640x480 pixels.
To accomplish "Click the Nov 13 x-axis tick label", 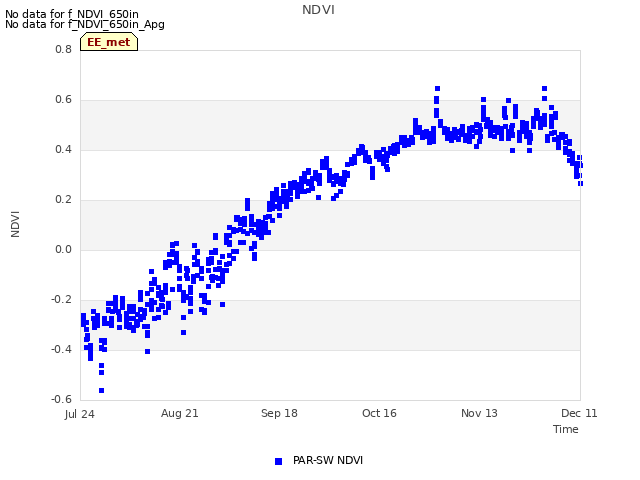I will 479,413.
